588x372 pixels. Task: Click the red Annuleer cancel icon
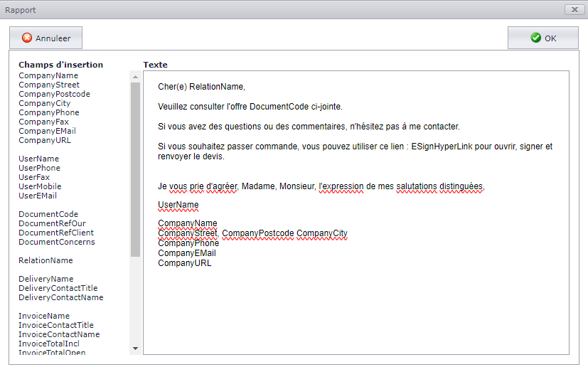(27, 38)
